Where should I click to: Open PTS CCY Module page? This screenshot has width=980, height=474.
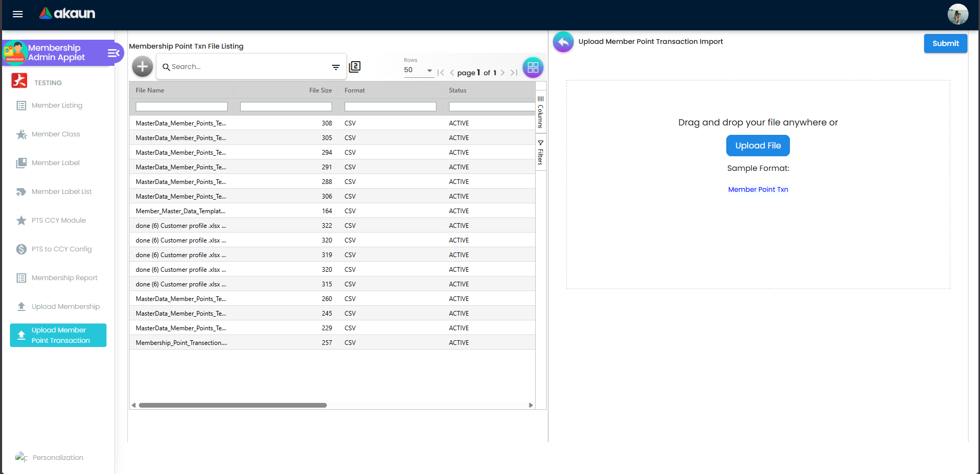58,221
